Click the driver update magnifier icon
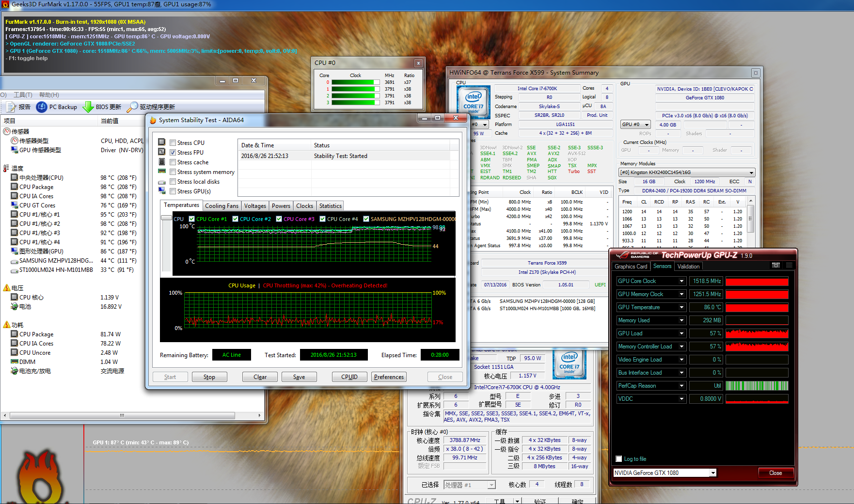Viewport: 854px width, 504px height. (x=132, y=107)
